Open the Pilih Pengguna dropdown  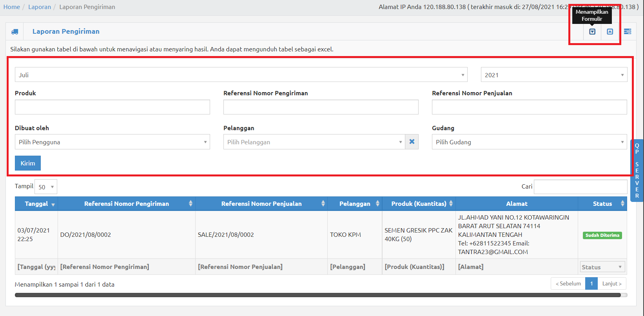click(x=112, y=142)
